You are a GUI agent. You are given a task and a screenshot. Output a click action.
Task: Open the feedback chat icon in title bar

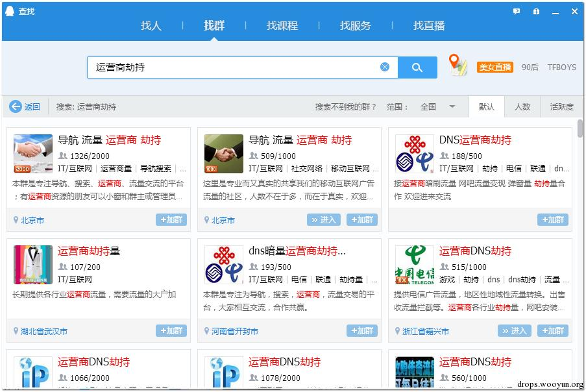517,12
